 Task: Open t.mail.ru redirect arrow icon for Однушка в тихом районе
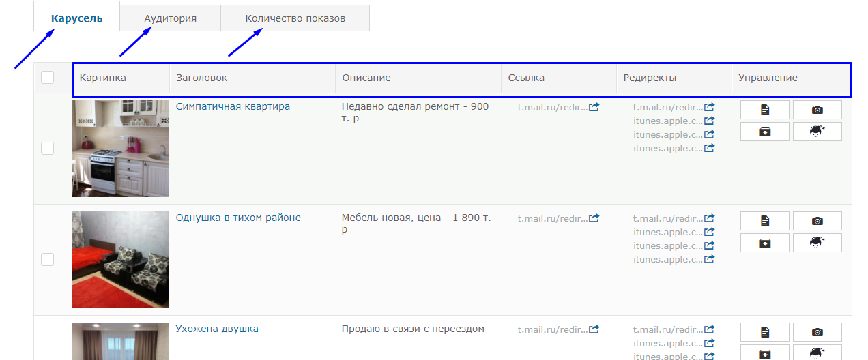(x=710, y=218)
